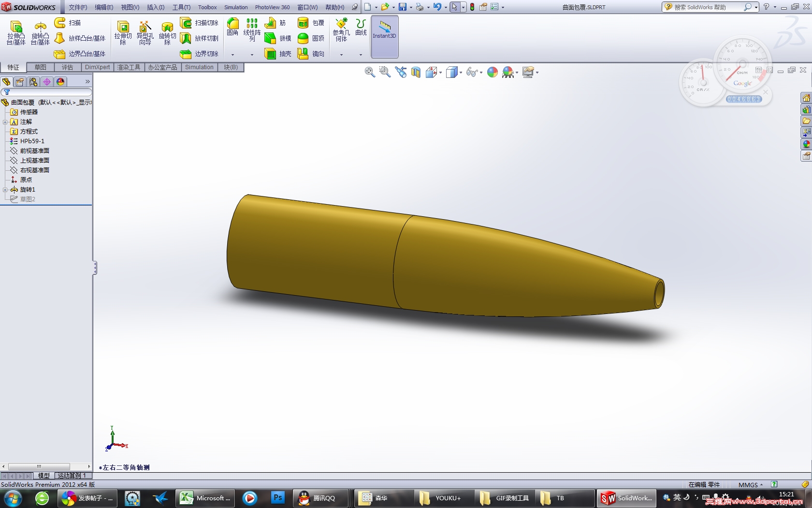Switch to the 评估 evaluate tab
Image resolution: width=812 pixels, height=508 pixels.
coord(68,67)
